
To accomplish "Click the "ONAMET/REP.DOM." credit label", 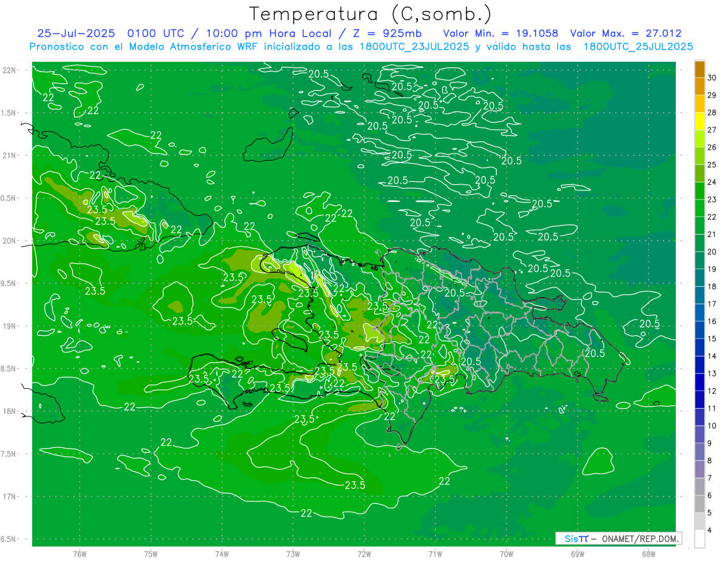I will click(x=641, y=538).
